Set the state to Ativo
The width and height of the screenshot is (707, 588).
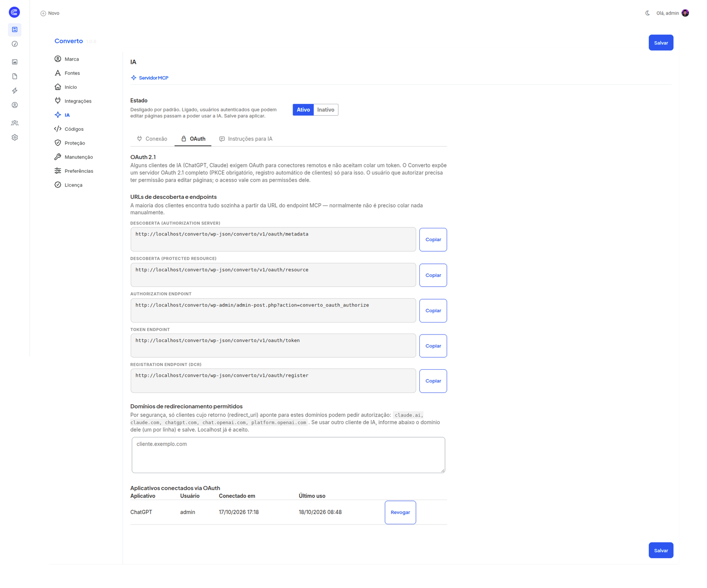303,110
